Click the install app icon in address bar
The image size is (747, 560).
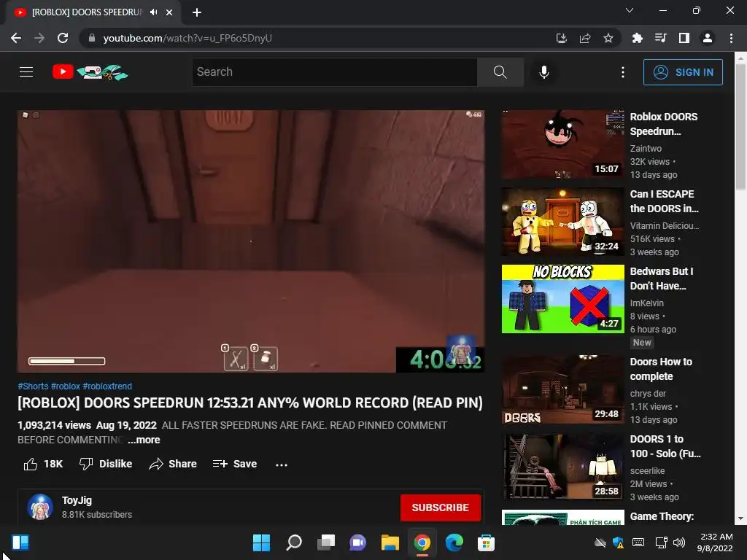coord(562,38)
